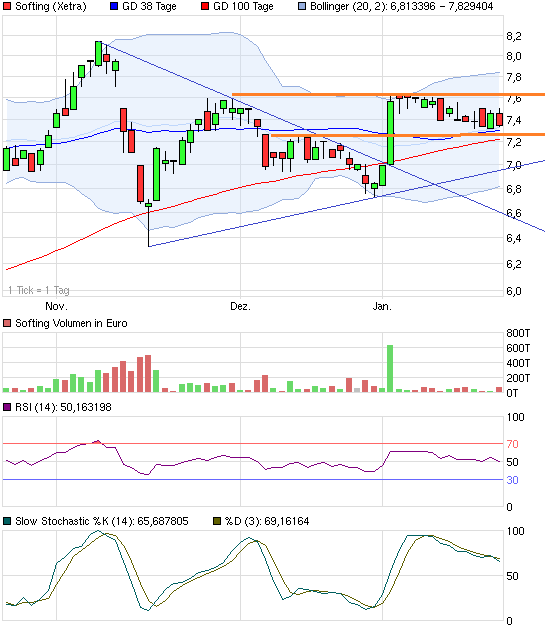Click the 800T volume axis label
Image resolution: width=545 pixels, height=629 pixels.
click(518, 333)
